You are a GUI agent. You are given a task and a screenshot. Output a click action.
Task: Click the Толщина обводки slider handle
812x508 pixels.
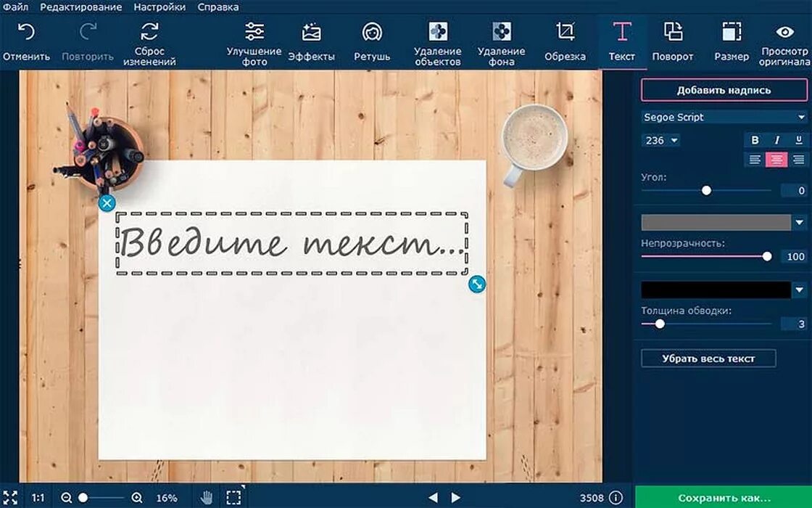[x=660, y=324]
